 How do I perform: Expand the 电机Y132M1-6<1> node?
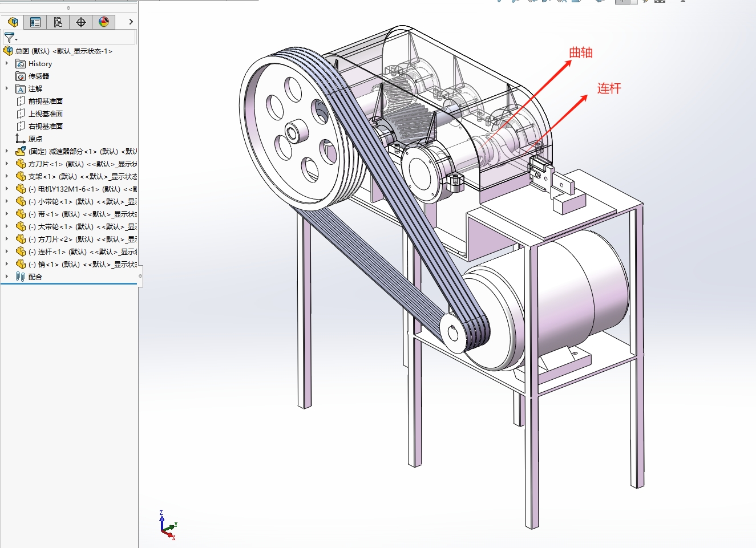7,189
